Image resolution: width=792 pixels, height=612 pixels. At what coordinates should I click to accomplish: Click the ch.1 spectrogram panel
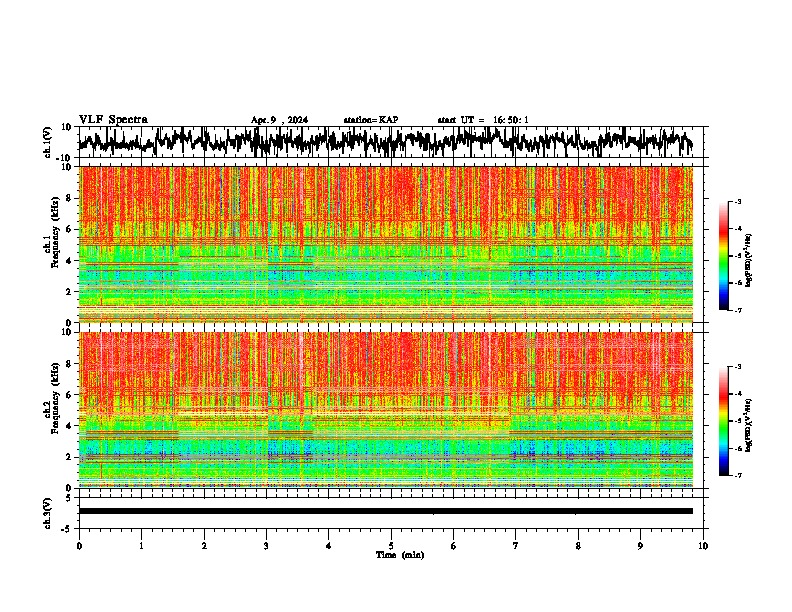(x=386, y=244)
